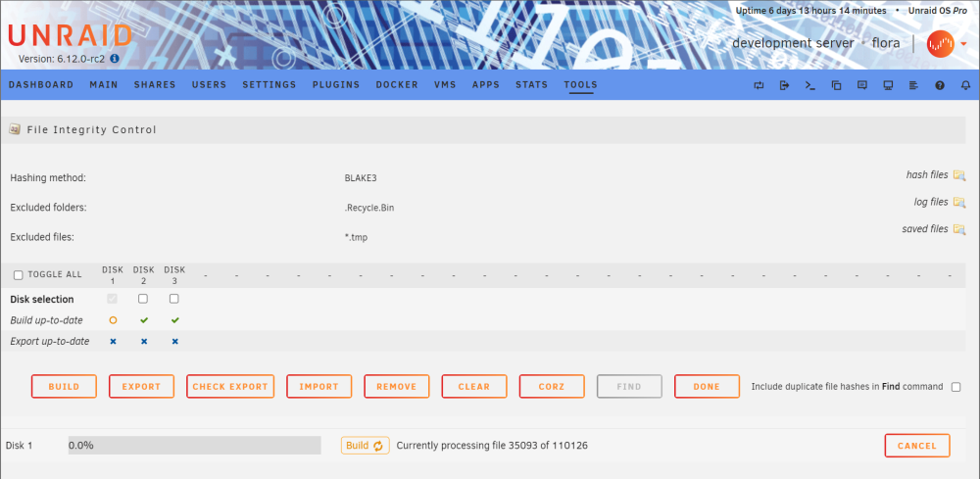This screenshot has height=479, width=980.
Task: Click the Disk 1 selection checkbox
Action: coord(113,299)
